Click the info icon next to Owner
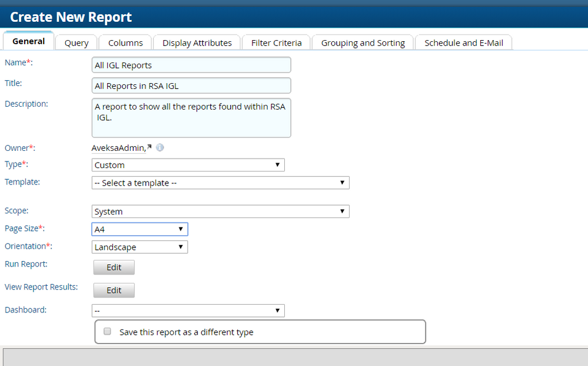The image size is (588, 366). click(160, 147)
